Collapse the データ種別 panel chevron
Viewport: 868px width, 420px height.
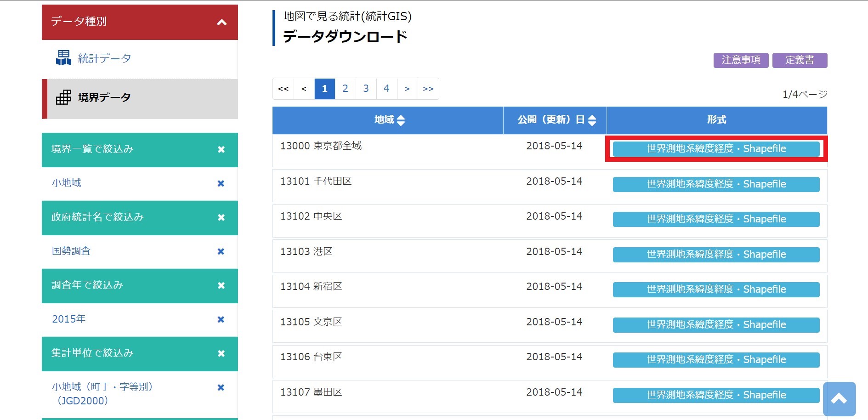pos(221,22)
